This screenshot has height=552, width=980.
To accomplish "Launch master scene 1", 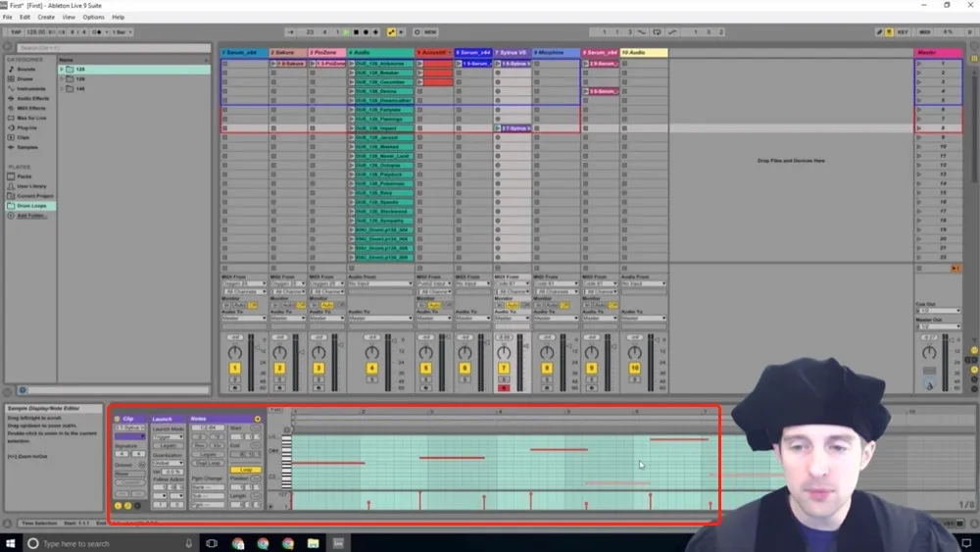I will [x=919, y=64].
